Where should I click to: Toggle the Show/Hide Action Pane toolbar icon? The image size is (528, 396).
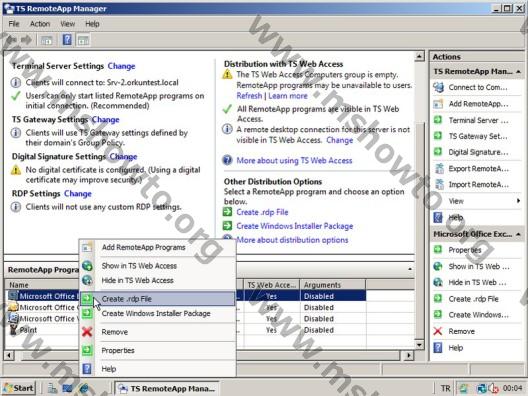[83, 40]
